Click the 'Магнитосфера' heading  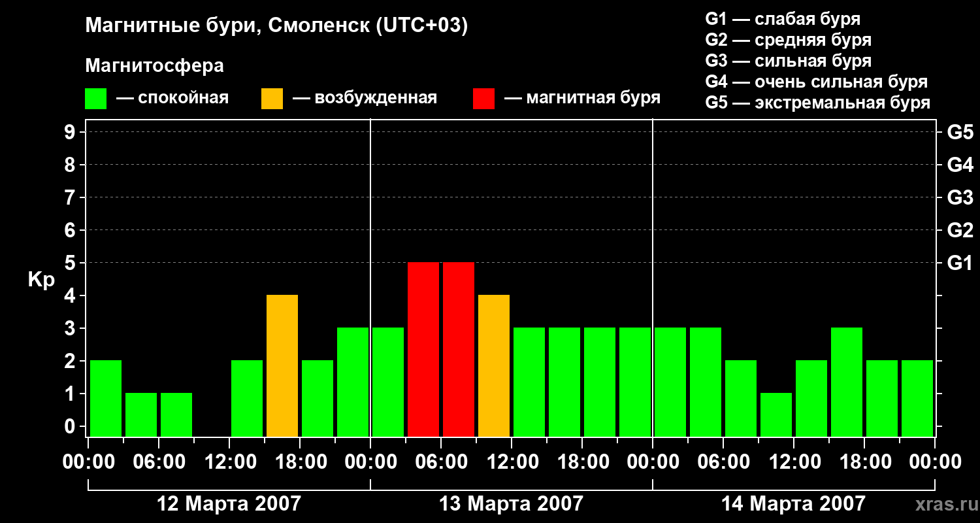(154, 66)
